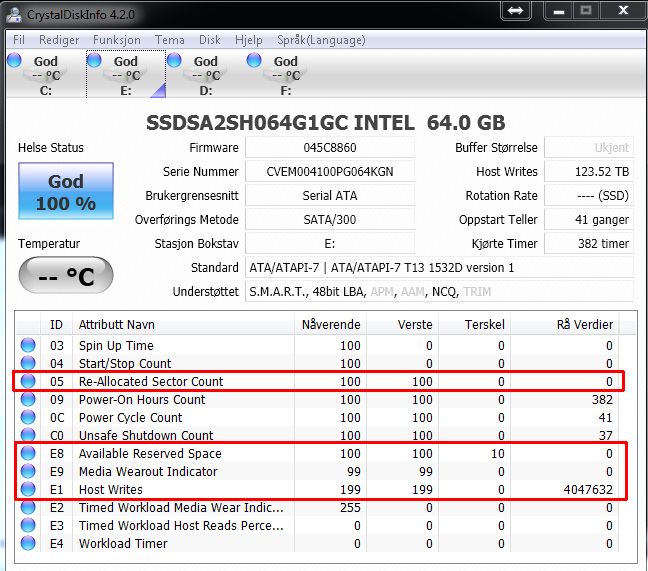The height and width of the screenshot is (571, 648).
Task: Click the status orb of Re-Allocated Sector Count
Action: tap(28, 381)
